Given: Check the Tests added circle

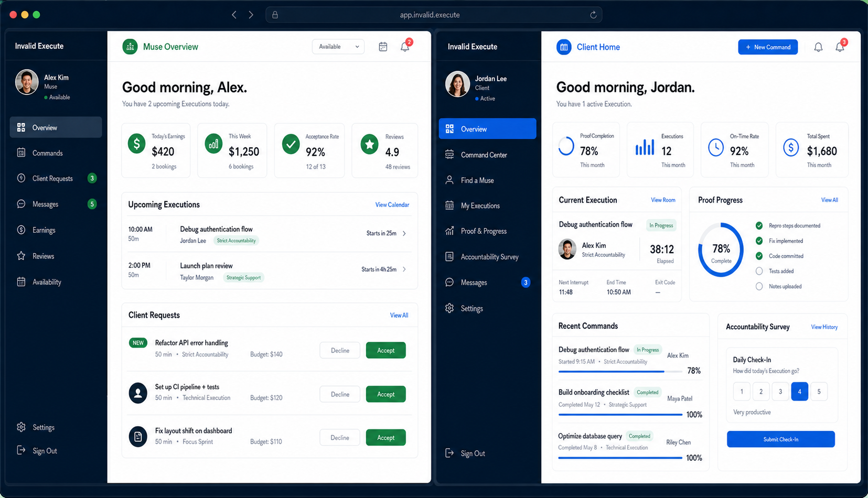Looking at the screenshot, I should click(x=759, y=271).
